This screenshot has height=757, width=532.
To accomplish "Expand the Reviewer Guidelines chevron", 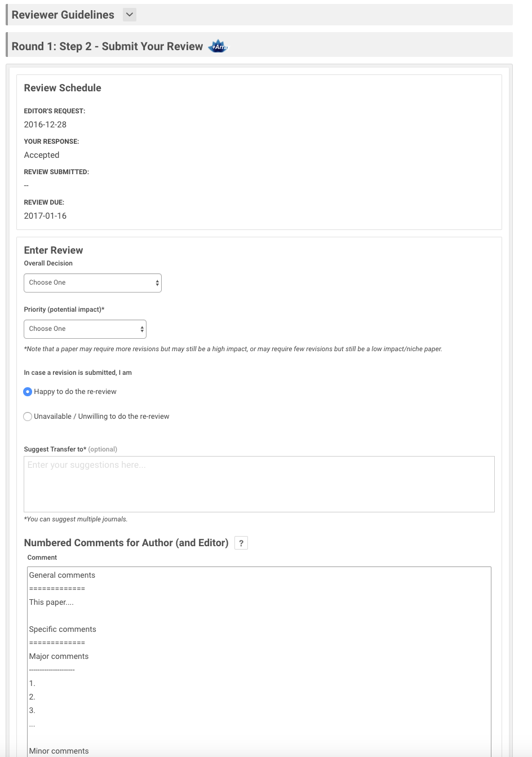I will [x=130, y=15].
